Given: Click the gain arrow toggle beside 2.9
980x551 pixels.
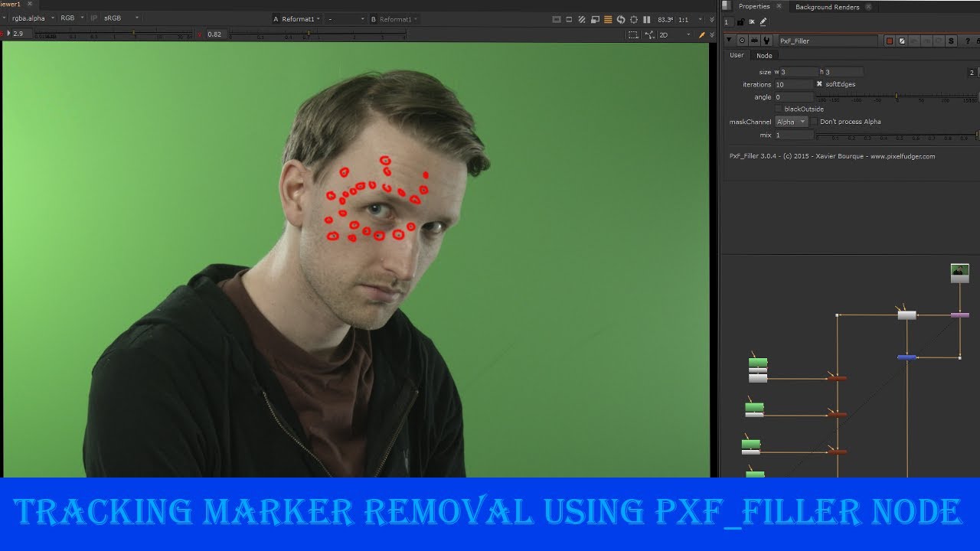Looking at the screenshot, I should (8, 34).
